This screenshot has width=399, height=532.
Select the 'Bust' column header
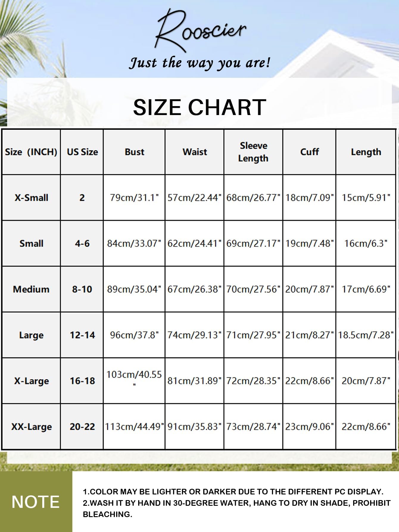pos(134,152)
